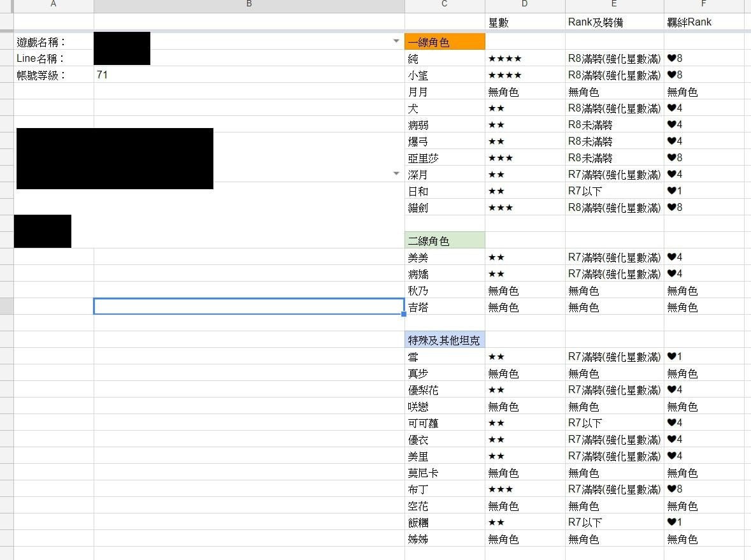Click the character name cell 亞里莎
751x560 pixels.
tap(445, 158)
